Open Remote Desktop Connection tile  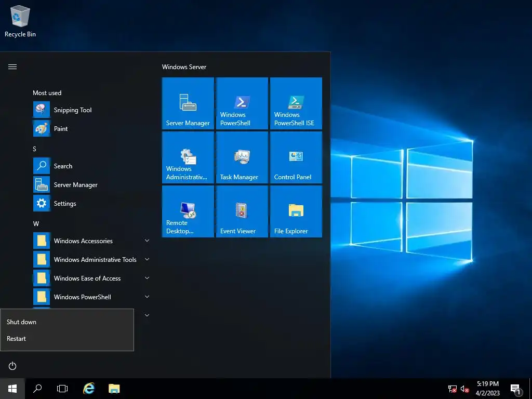click(x=188, y=211)
